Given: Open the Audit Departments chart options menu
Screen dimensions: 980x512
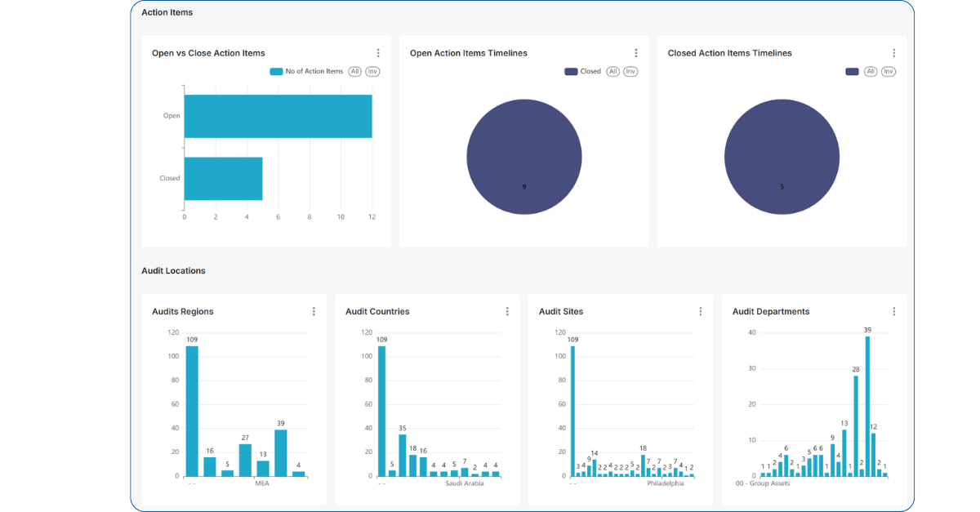Looking at the screenshot, I should 893,311.
